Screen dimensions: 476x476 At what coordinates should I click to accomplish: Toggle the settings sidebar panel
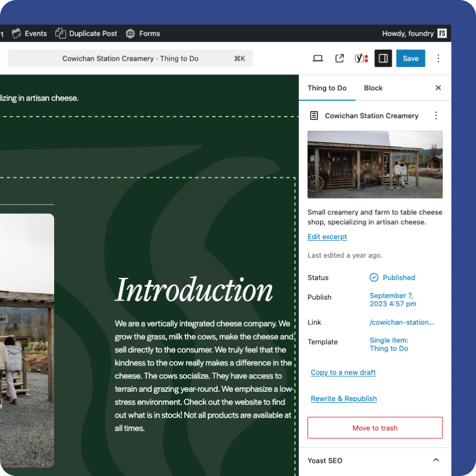point(383,59)
